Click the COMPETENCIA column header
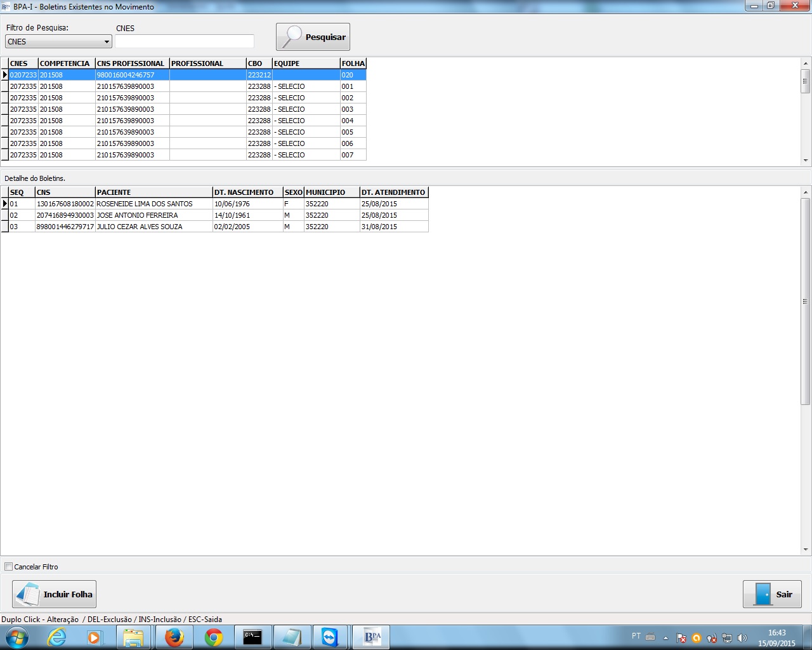 point(67,63)
